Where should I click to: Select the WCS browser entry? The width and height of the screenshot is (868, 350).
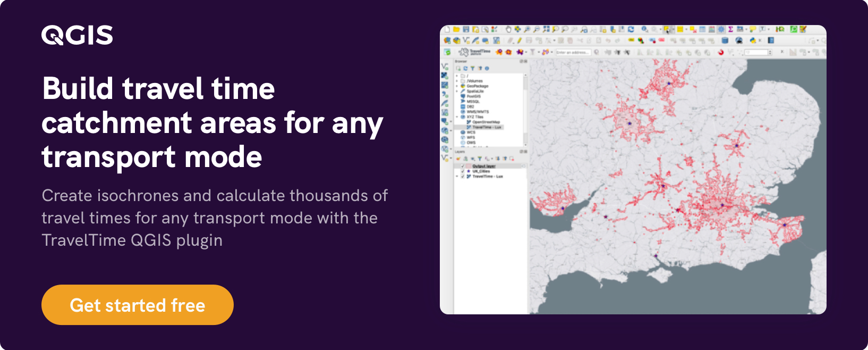[471, 132]
